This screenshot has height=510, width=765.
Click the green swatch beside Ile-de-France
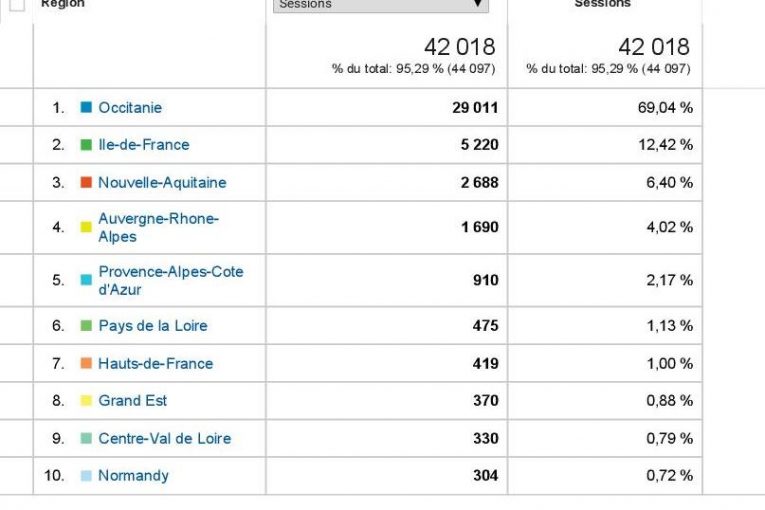pyautogui.click(x=86, y=144)
